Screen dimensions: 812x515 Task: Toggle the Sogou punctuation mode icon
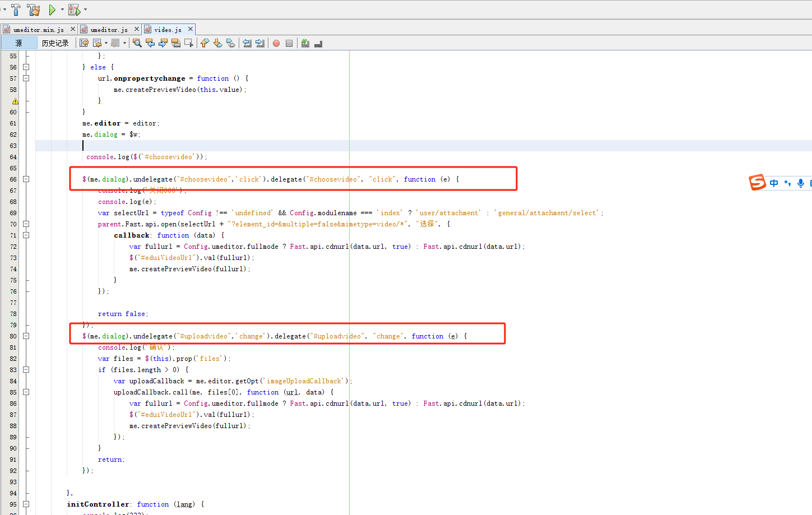(788, 183)
